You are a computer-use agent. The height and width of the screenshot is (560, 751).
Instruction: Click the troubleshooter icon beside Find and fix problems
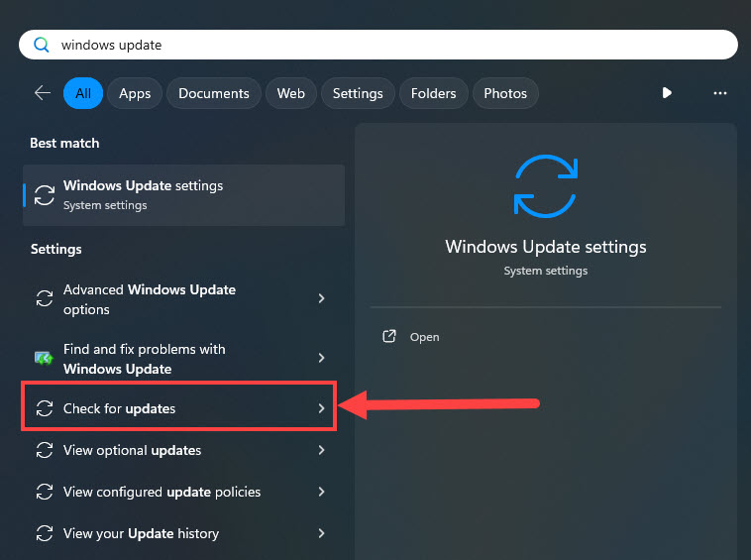44,358
